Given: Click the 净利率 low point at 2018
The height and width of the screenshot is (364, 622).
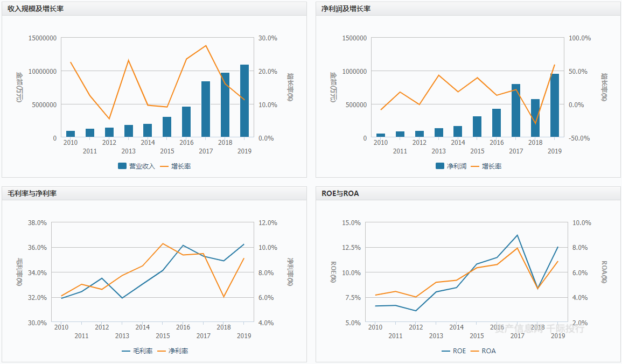Looking at the screenshot, I should tap(223, 297).
